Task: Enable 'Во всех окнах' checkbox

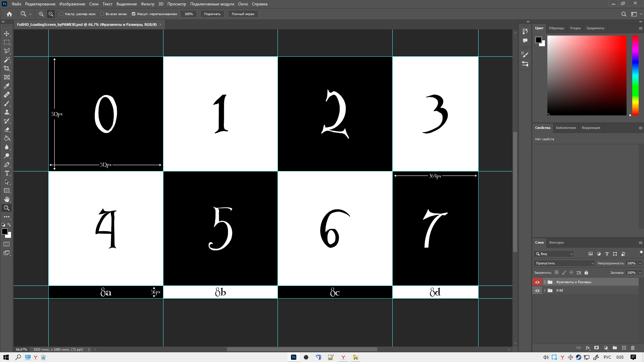Action: point(102,14)
